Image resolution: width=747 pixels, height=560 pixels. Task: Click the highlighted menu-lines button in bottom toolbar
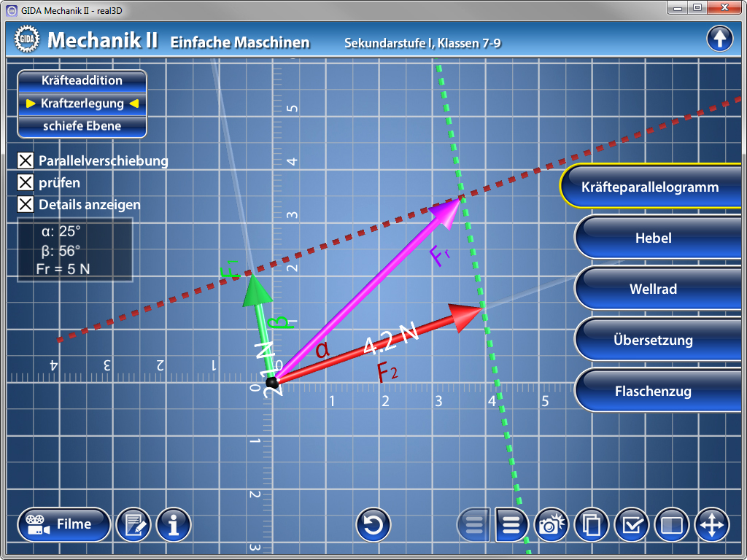(512, 524)
